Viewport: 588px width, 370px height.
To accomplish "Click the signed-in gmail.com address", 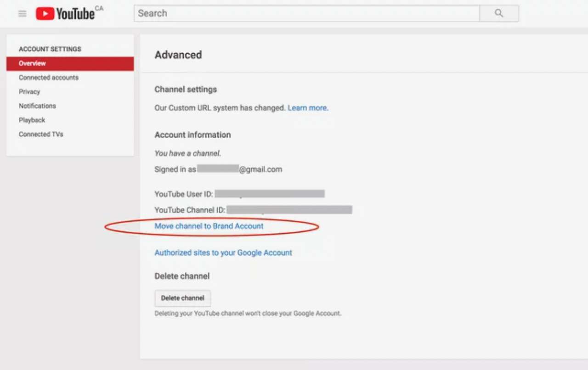I will tap(239, 169).
